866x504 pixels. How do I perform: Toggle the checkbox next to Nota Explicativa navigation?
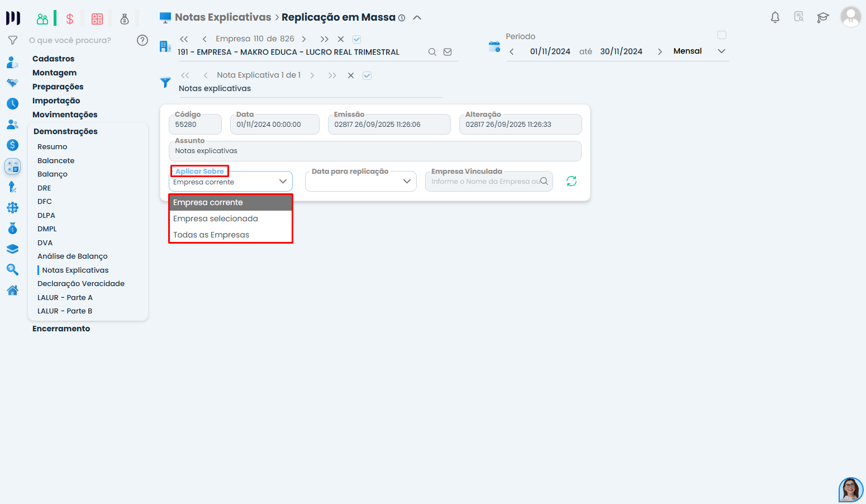367,75
